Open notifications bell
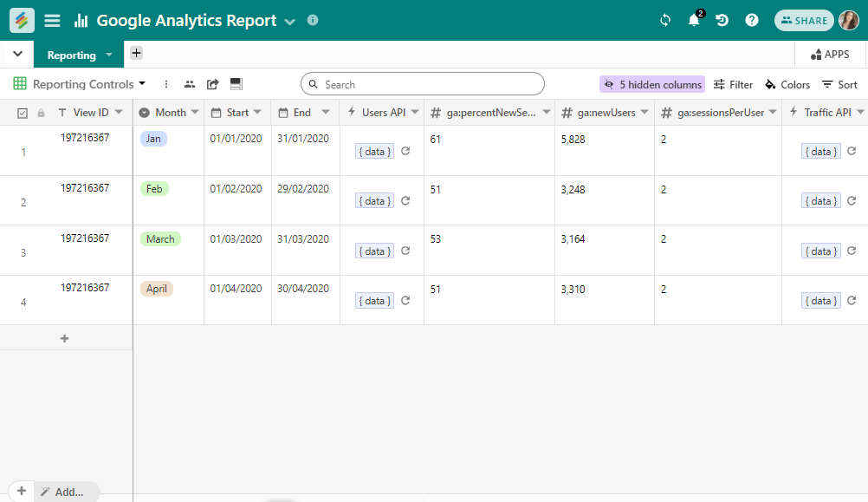 click(x=694, y=21)
